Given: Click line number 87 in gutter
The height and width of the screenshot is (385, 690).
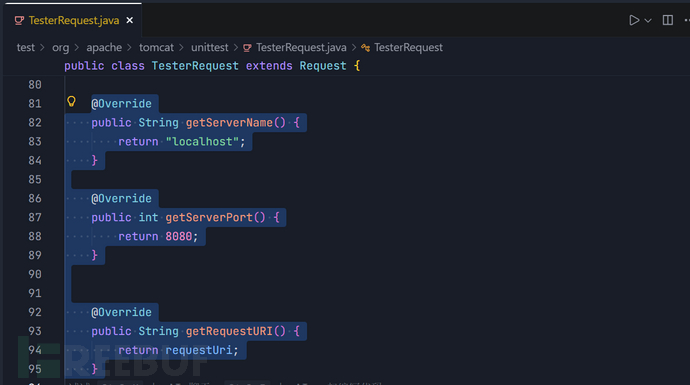Looking at the screenshot, I should point(35,217).
